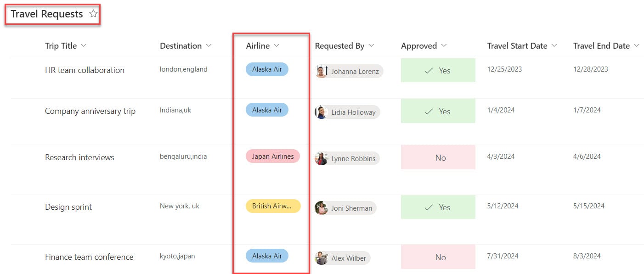Expand the Requested By column options
Screen dimensions: 644x274
tap(371, 45)
